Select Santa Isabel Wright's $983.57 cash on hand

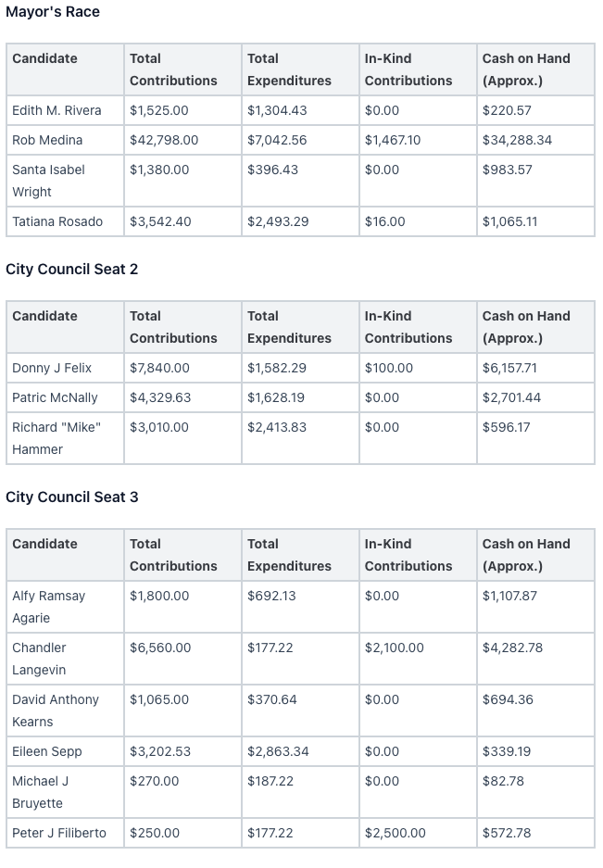(507, 170)
